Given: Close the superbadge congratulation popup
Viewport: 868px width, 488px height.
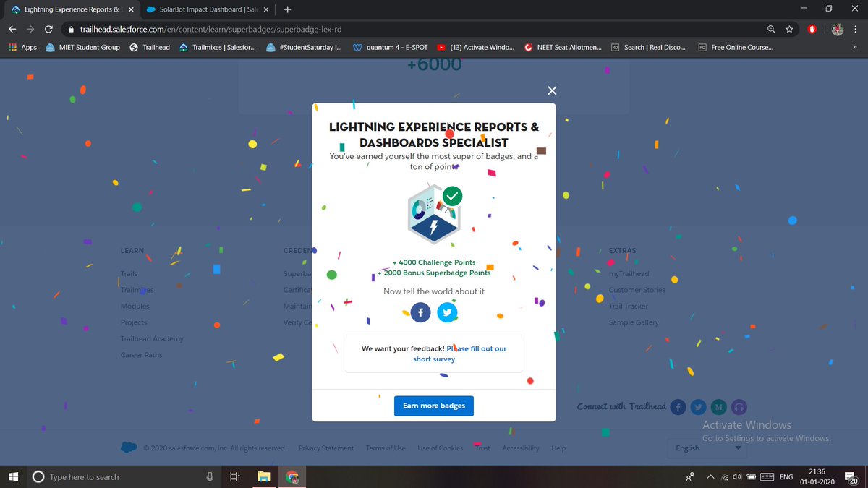Looking at the screenshot, I should coord(552,90).
